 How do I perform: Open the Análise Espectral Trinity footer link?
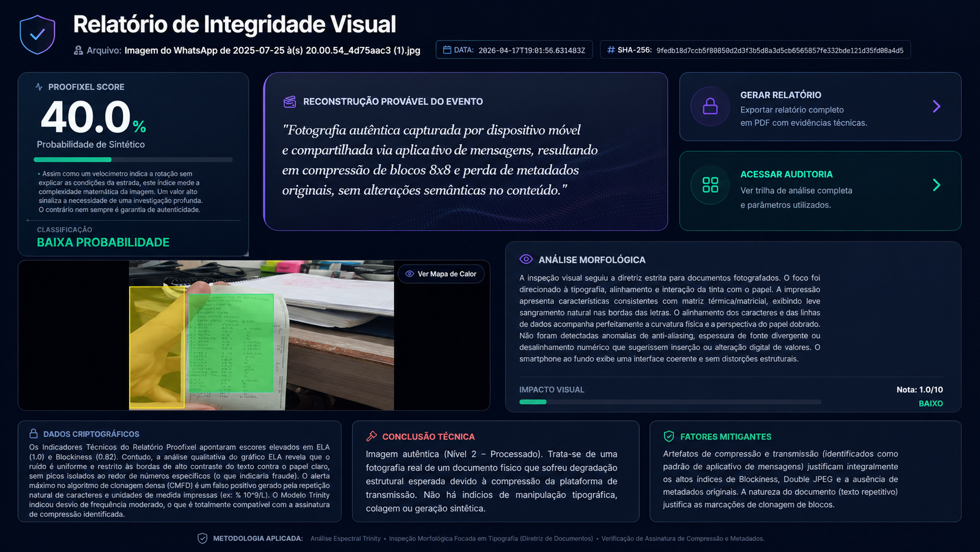coord(345,538)
